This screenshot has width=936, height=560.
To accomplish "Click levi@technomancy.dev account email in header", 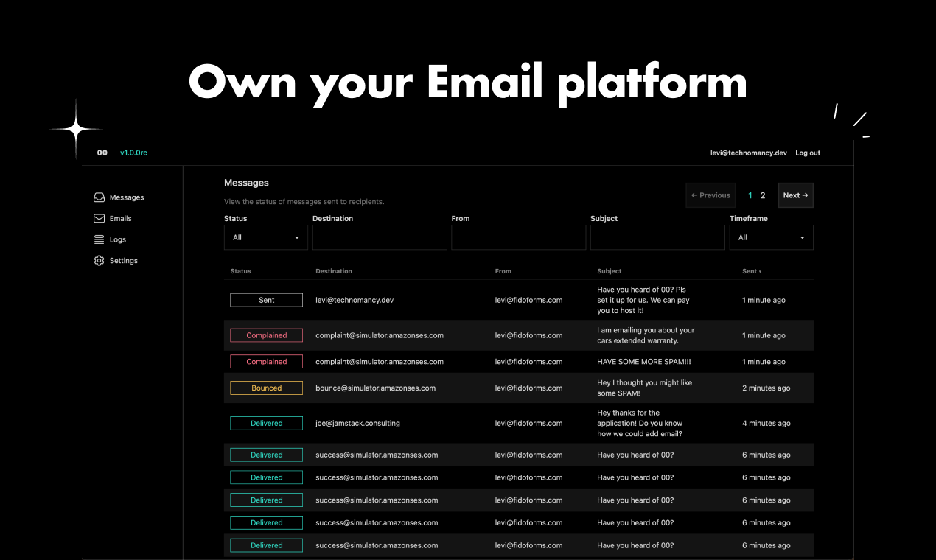I will click(x=749, y=153).
